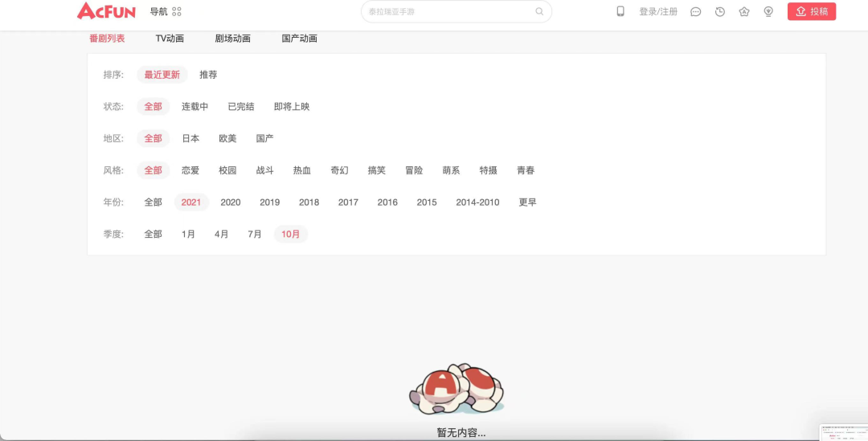Switch to the 国产动画 tab

[299, 39]
